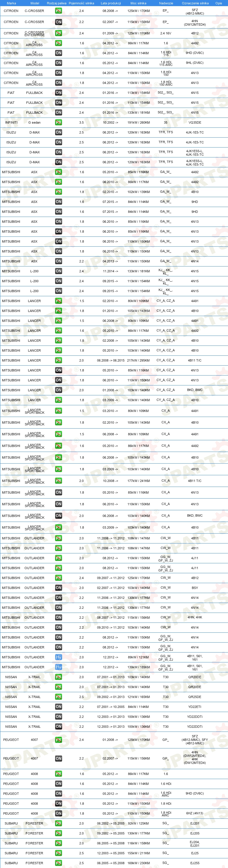Select the 217kW / 295KM power value
228x868 pixels.
pos(138,361)
